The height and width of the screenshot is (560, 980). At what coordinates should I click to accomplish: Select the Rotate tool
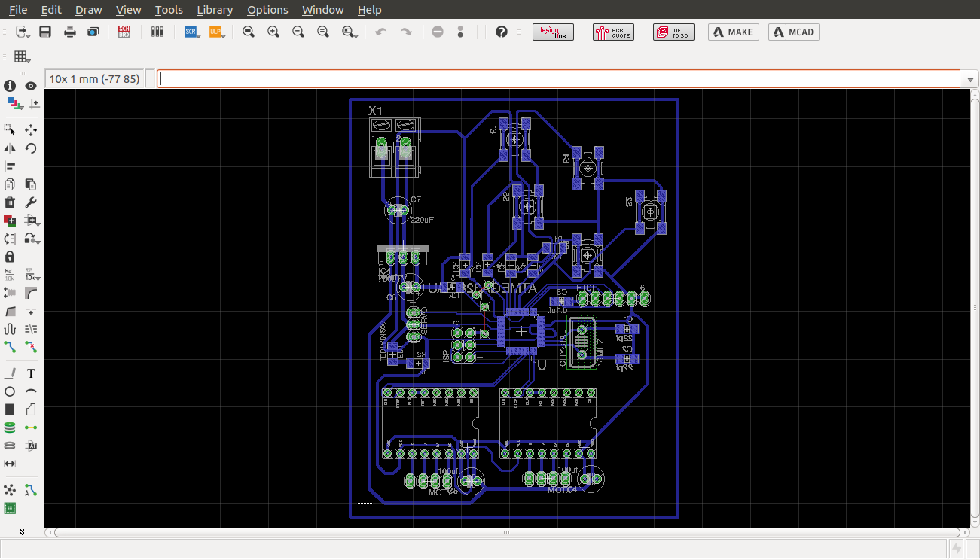[31, 148]
